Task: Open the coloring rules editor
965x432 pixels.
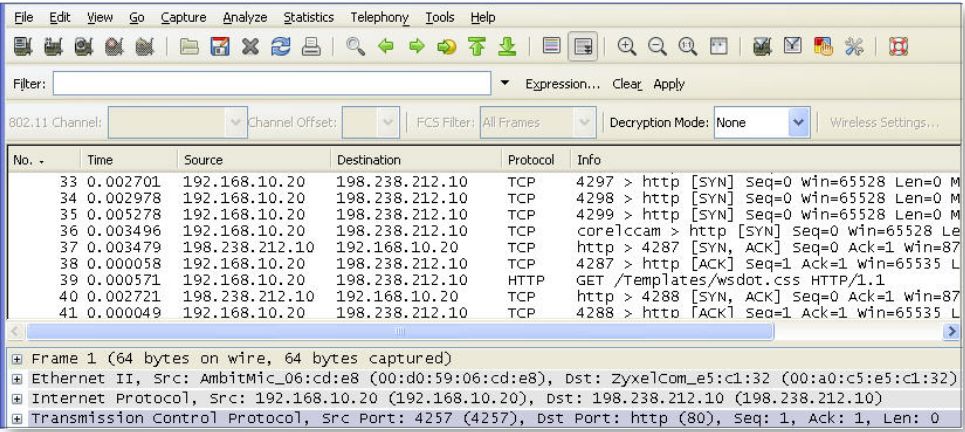Action: tap(823, 47)
